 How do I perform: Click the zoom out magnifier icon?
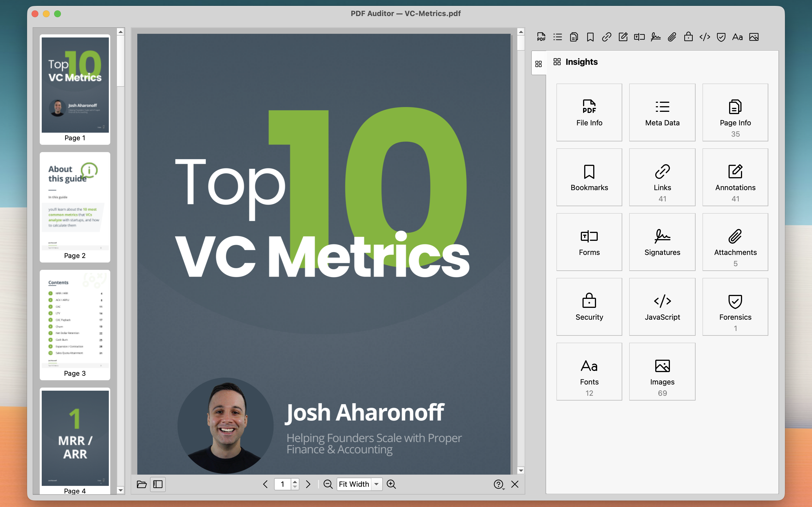pyautogui.click(x=328, y=484)
